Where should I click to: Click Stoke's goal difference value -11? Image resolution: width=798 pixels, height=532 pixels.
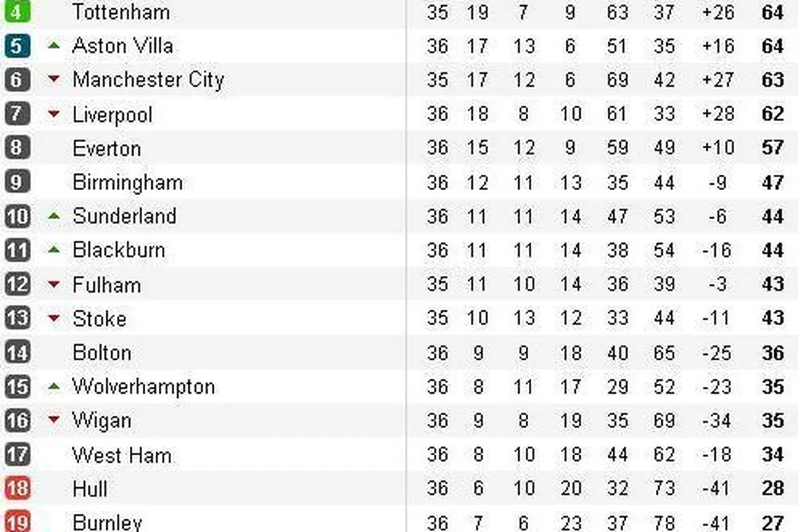click(715, 318)
